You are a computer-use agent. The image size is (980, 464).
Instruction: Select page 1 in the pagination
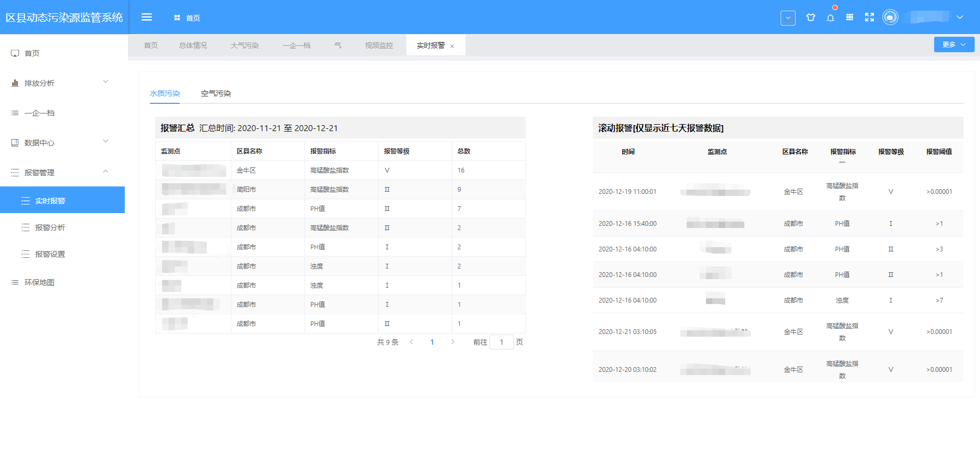point(432,342)
